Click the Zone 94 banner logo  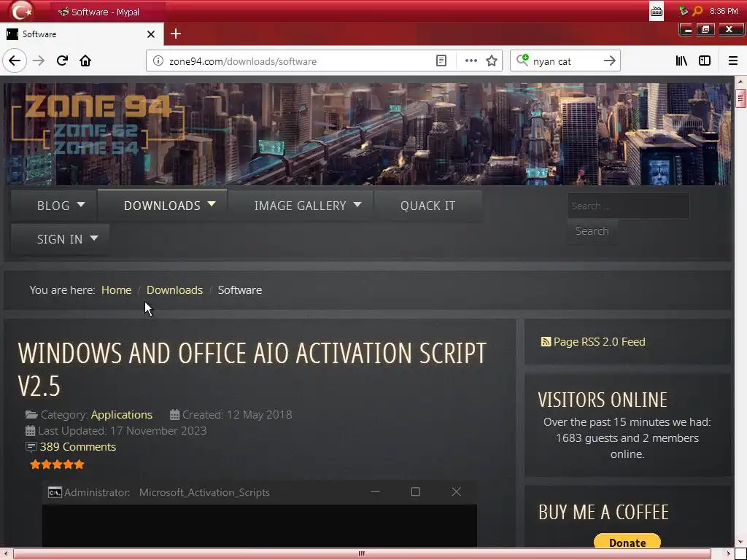(x=98, y=125)
